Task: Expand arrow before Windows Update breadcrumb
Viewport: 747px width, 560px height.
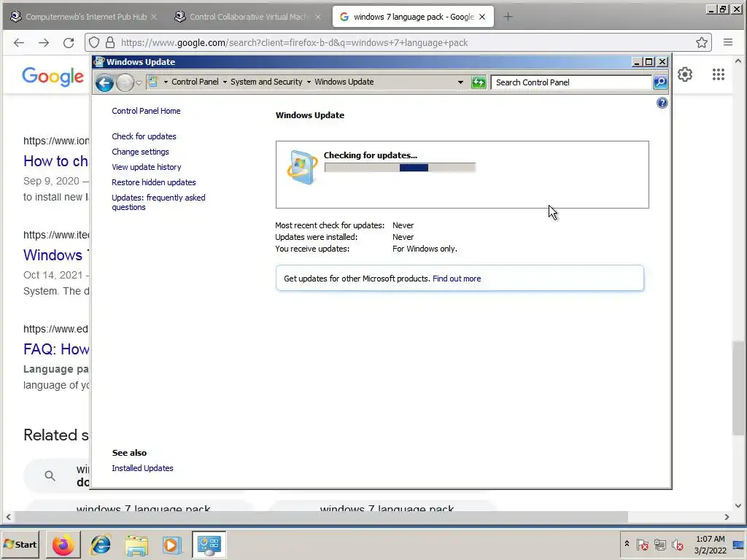Action: pyautogui.click(x=309, y=82)
